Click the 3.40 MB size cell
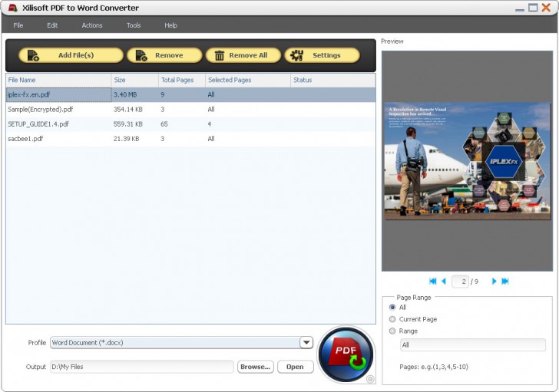 click(x=125, y=94)
